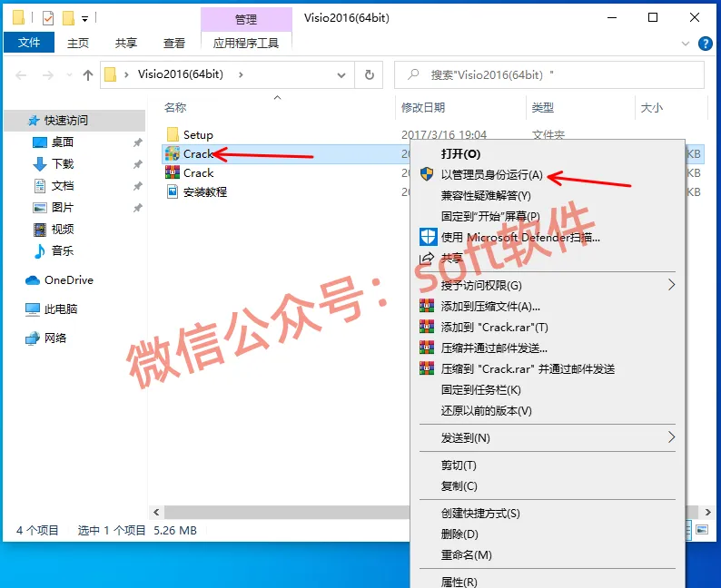Click the 共享 entry in context menu
The width and height of the screenshot is (721, 588).
pyautogui.click(x=451, y=259)
